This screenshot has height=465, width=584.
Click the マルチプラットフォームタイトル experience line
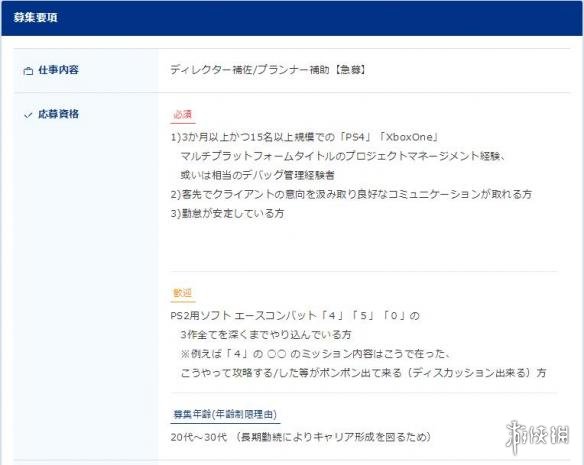343,156
